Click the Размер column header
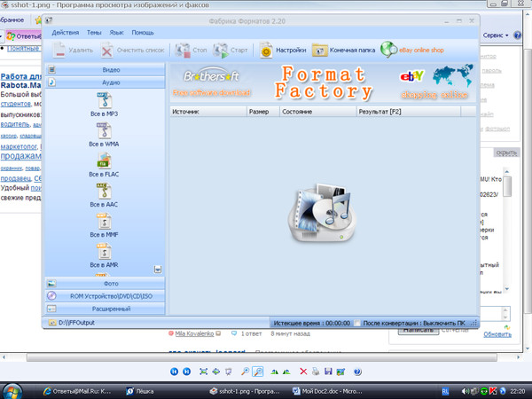 click(x=263, y=112)
